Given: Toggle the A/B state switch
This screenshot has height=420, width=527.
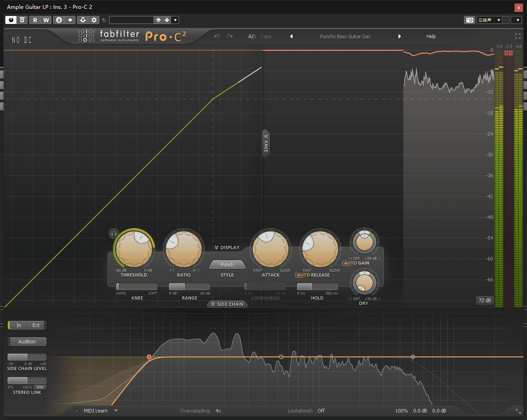Looking at the screenshot, I should [252, 36].
